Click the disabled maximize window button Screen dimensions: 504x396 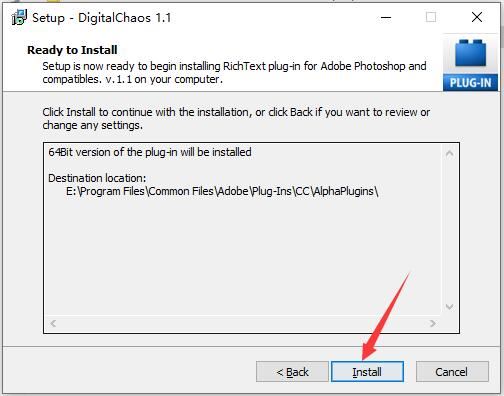(431, 17)
